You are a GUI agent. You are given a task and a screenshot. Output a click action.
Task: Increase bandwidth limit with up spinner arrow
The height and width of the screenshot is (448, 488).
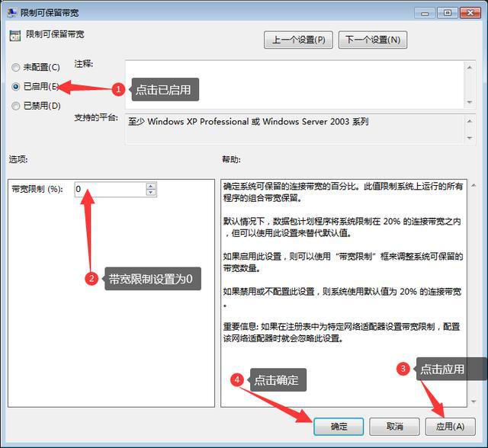[x=151, y=186]
